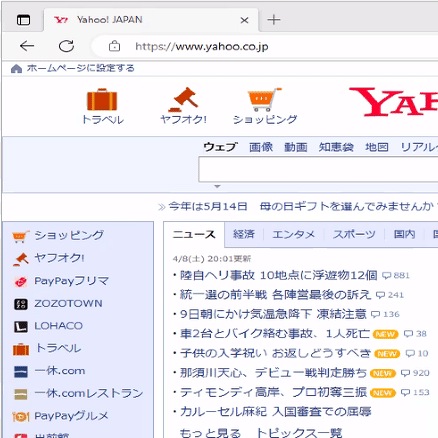The width and height of the screenshot is (438, 438).
Task: Open the sidebar LOHACO text link
Action: coord(58,326)
